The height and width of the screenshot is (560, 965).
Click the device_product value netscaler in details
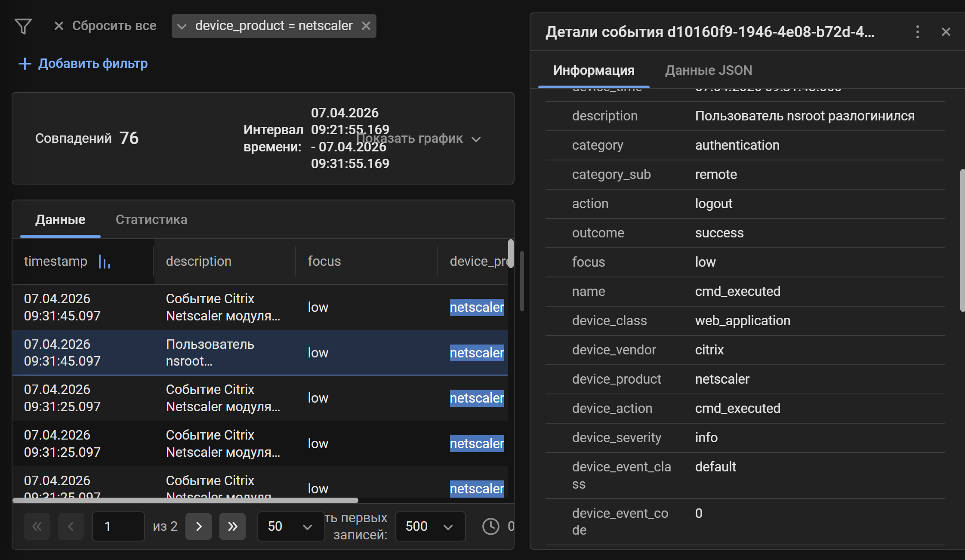pyautogui.click(x=722, y=379)
